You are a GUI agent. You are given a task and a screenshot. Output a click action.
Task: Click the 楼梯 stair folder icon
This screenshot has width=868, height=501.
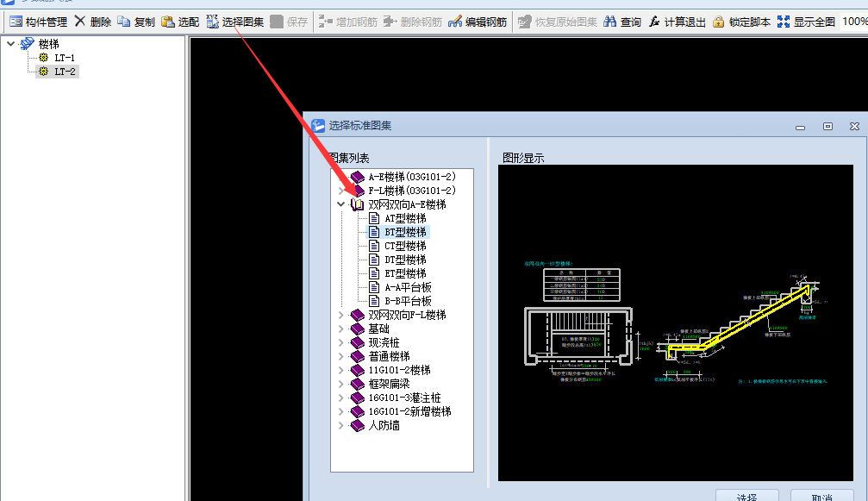point(27,43)
